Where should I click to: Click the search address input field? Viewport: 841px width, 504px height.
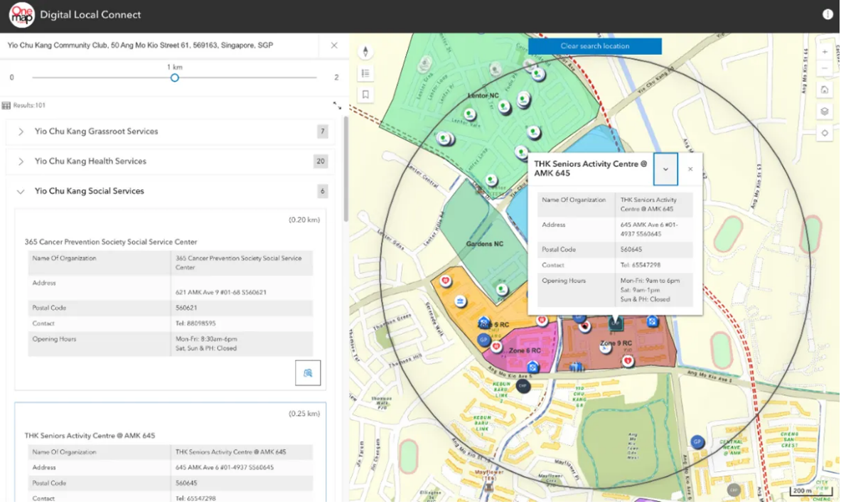coord(161,45)
